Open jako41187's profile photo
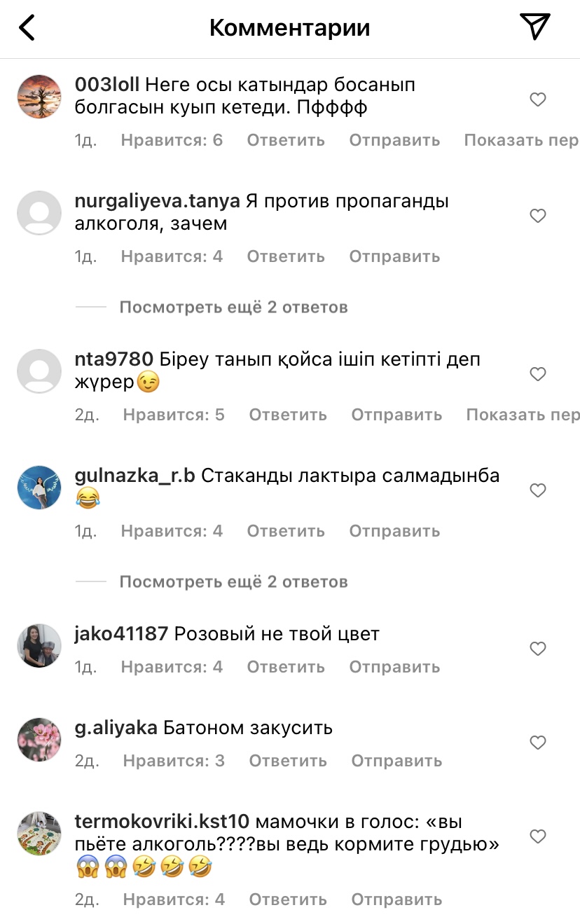Image resolution: width=580 pixels, height=924 pixels. (x=39, y=646)
